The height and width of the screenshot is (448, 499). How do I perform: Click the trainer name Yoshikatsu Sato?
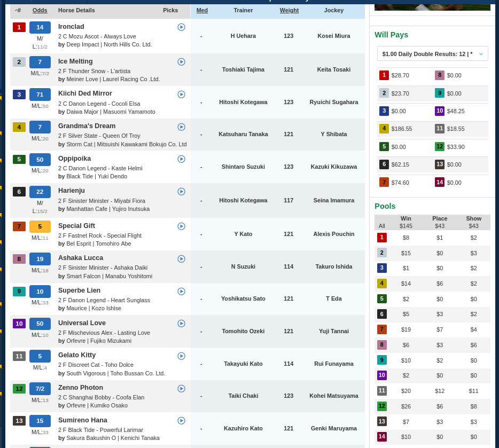(243, 298)
